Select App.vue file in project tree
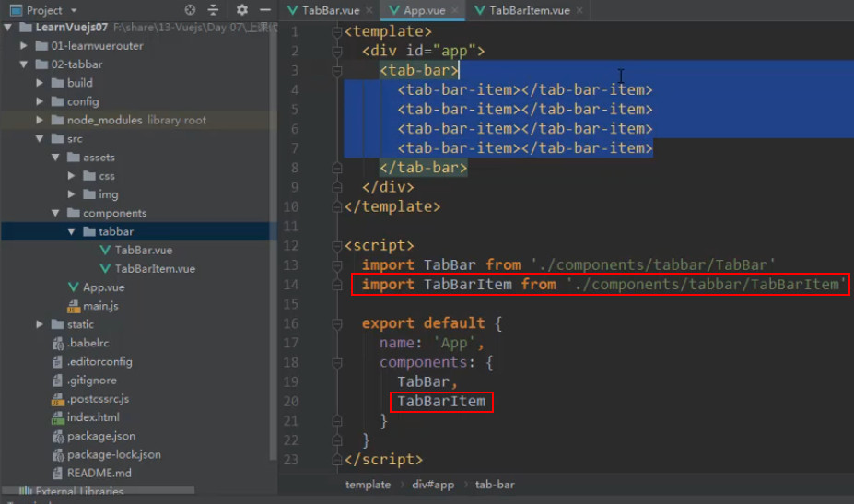Image resolution: width=854 pixels, height=504 pixels. pyautogui.click(x=103, y=287)
